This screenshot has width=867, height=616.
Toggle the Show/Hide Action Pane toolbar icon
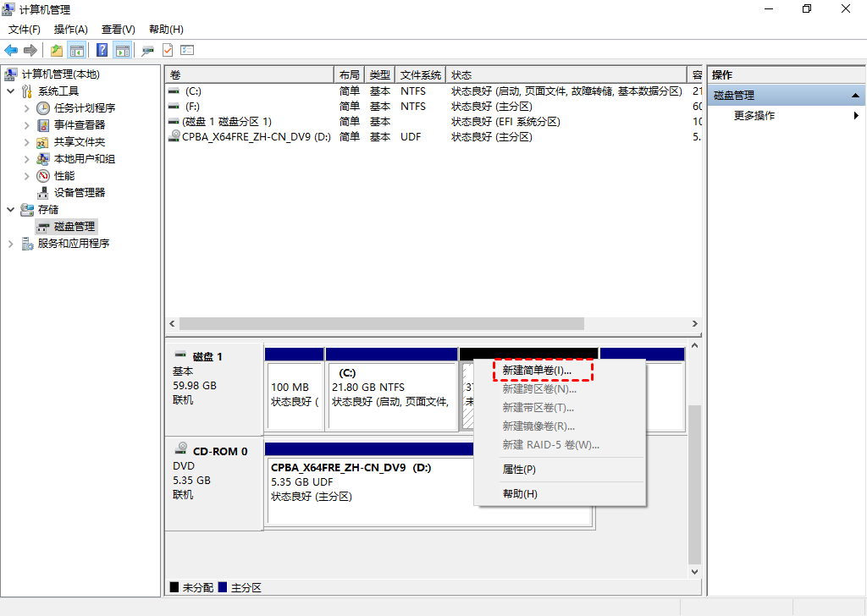point(122,50)
